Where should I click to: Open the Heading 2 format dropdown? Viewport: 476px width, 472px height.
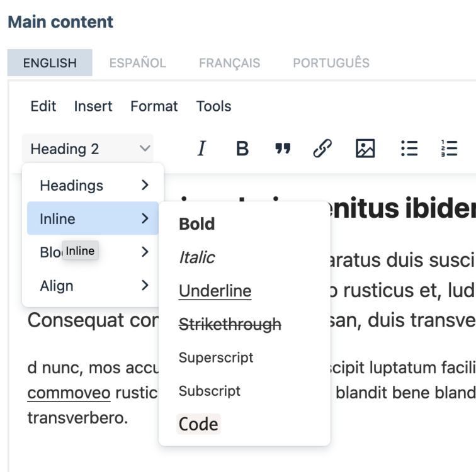[x=88, y=149]
